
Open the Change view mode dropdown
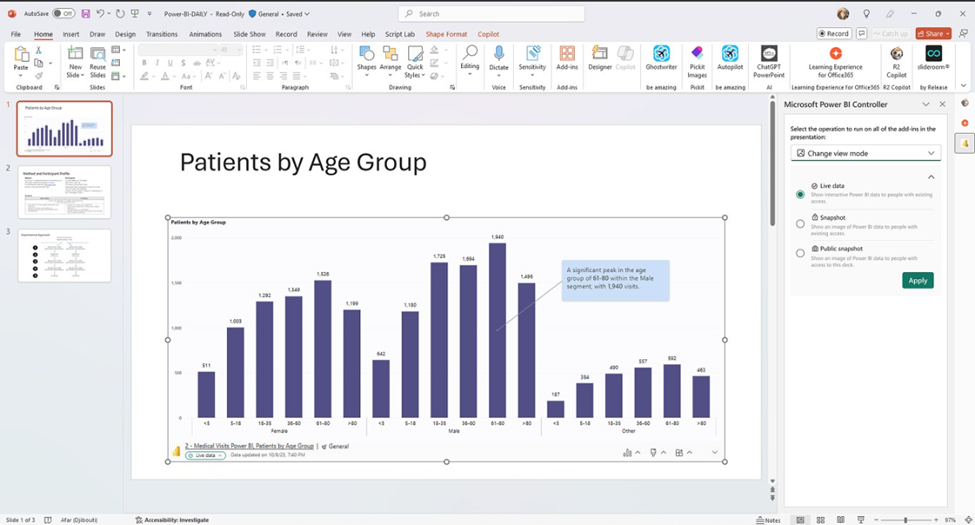point(865,153)
